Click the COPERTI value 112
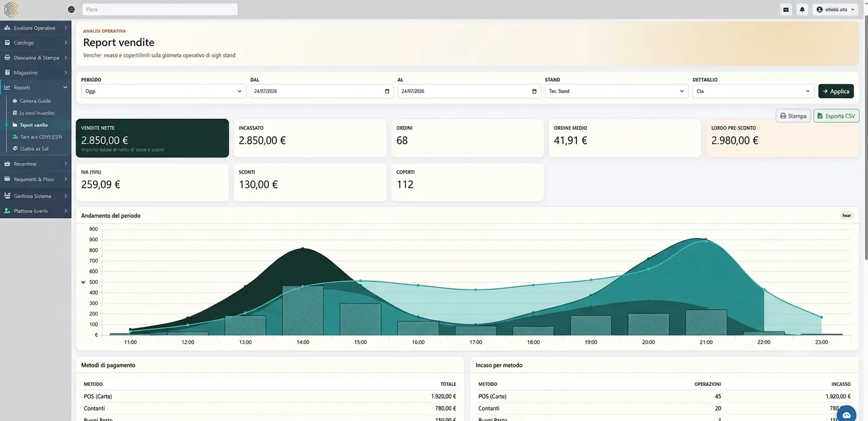The width and height of the screenshot is (868, 421). 405,185
